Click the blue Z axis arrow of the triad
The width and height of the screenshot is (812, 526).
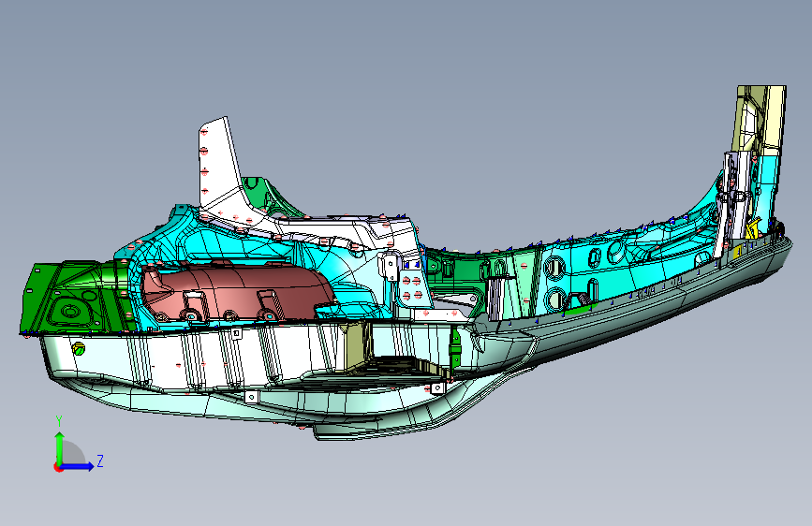pyautogui.click(x=78, y=466)
